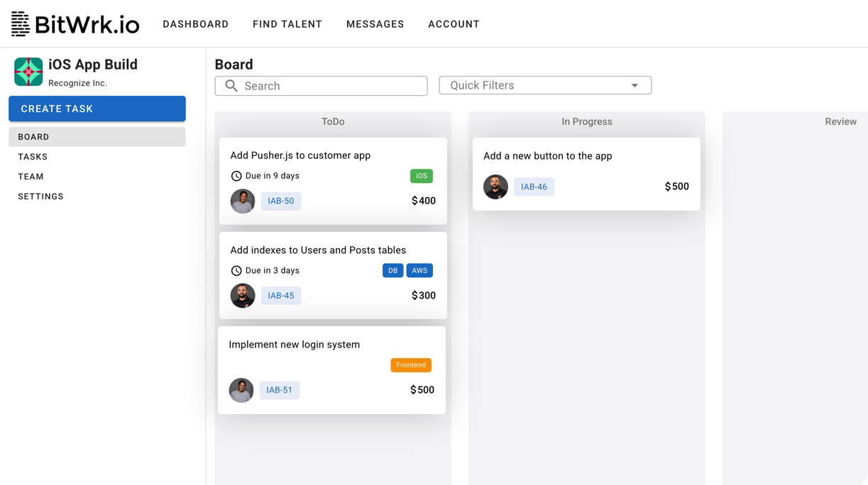Click assignee avatar on IAB-46 card
This screenshot has width=868, height=485.
click(x=495, y=187)
